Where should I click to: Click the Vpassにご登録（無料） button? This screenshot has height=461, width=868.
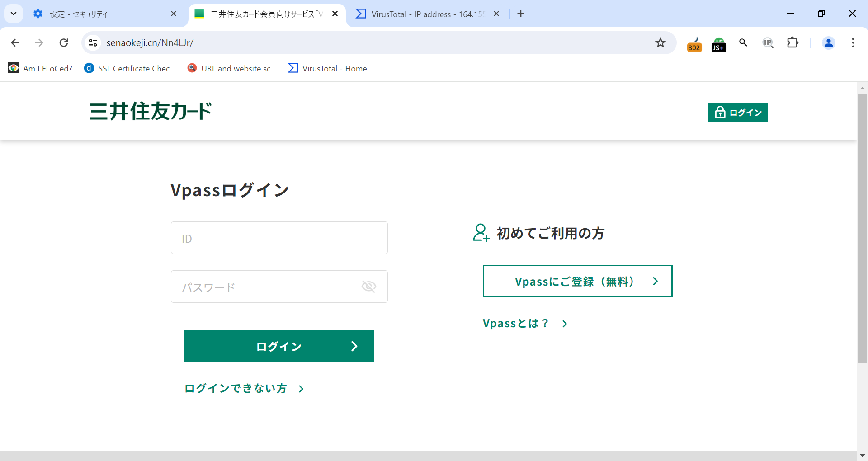(x=578, y=281)
